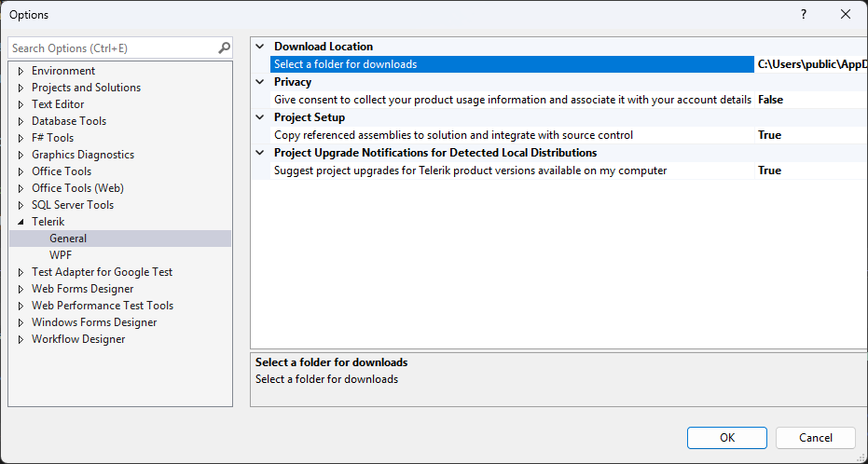Select the Copy referenced assemblies property row
This screenshot has height=464, width=868.
point(512,135)
